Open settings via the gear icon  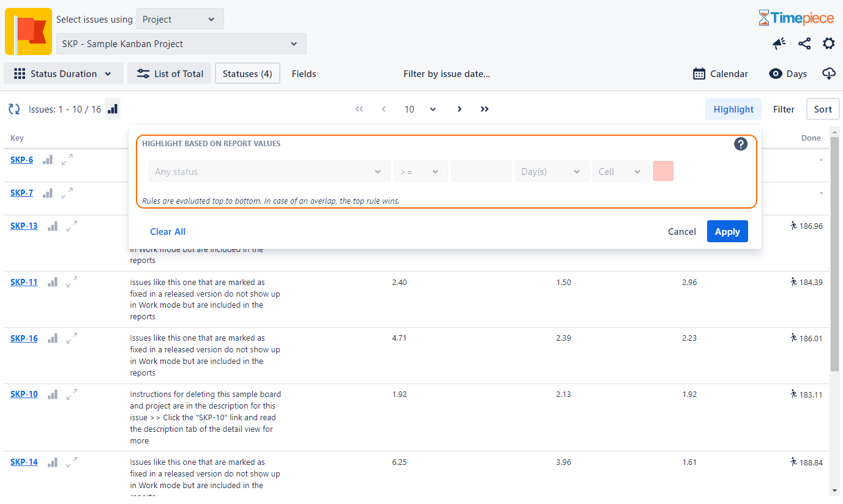(828, 43)
